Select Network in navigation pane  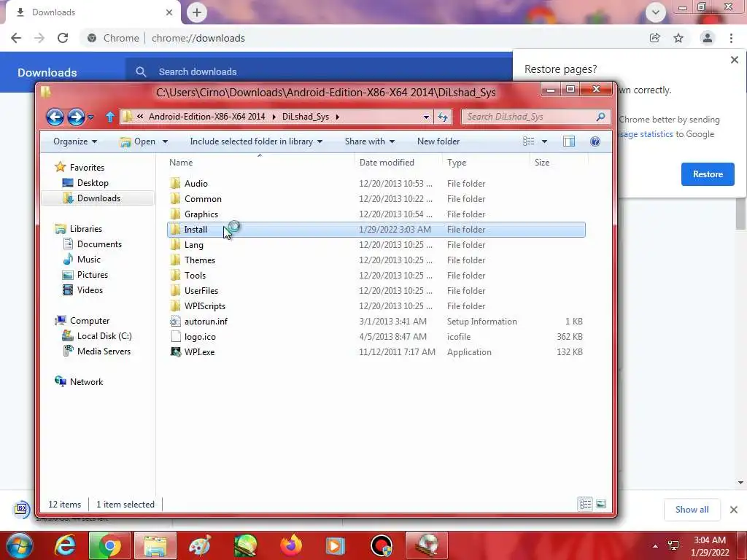(86, 382)
